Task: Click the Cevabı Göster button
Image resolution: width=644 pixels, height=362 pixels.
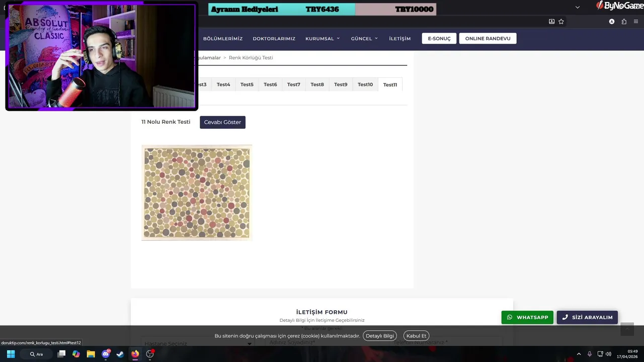Action: [222, 122]
